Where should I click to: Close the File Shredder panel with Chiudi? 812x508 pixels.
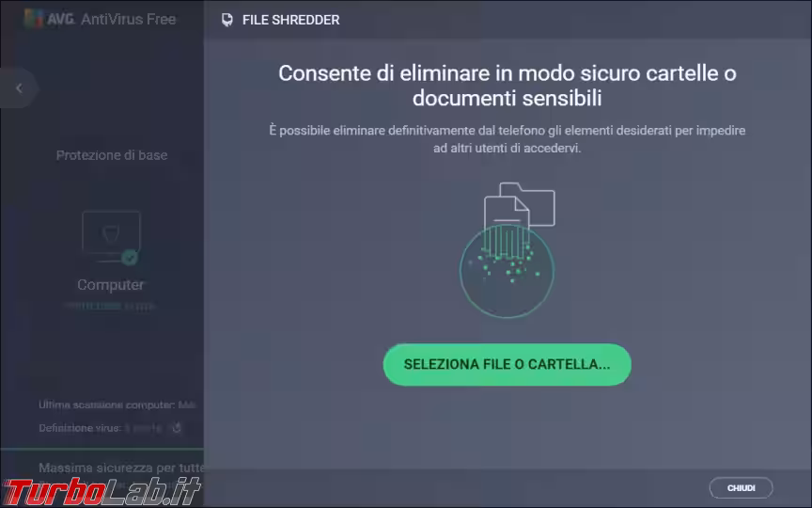(742, 488)
